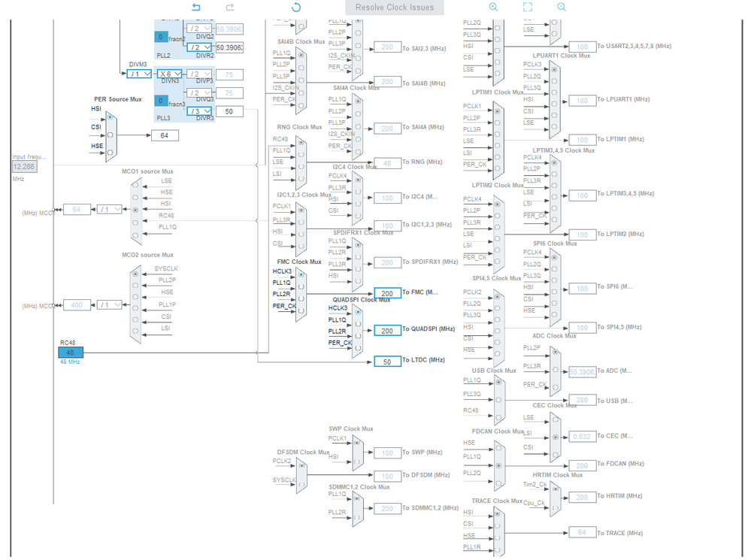Click the FMC 200 MHz output field
751x560 pixels.
coord(387,293)
